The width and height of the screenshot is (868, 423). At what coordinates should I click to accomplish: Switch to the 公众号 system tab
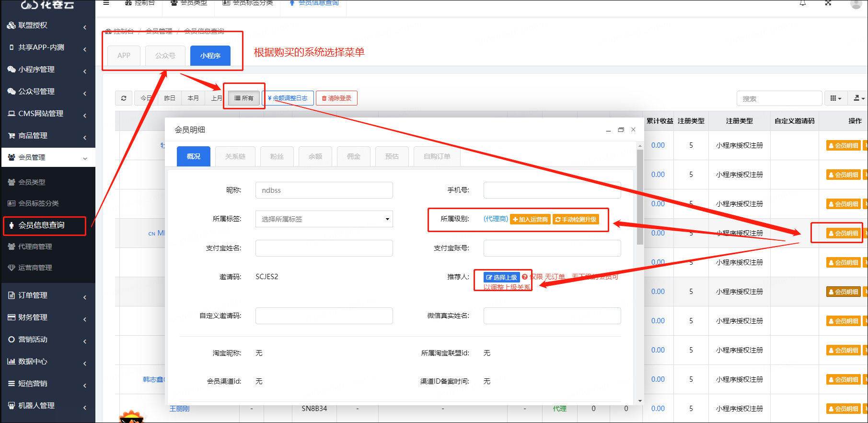pos(165,56)
